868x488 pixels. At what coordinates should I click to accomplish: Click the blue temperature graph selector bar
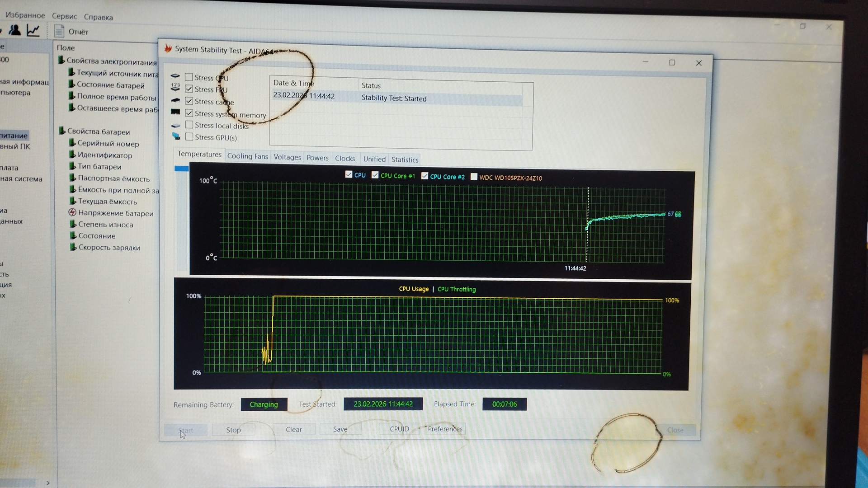[181, 169]
